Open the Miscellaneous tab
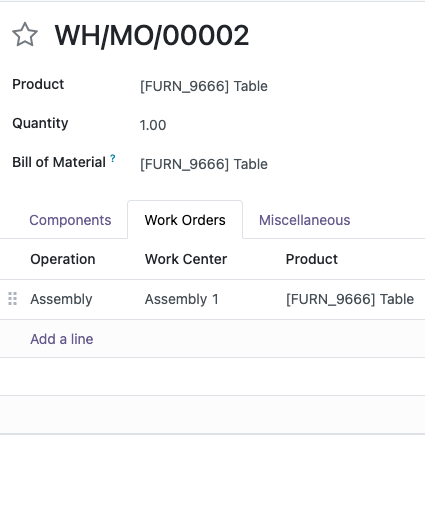Screen dimensions: 425x511 point(304,220)
